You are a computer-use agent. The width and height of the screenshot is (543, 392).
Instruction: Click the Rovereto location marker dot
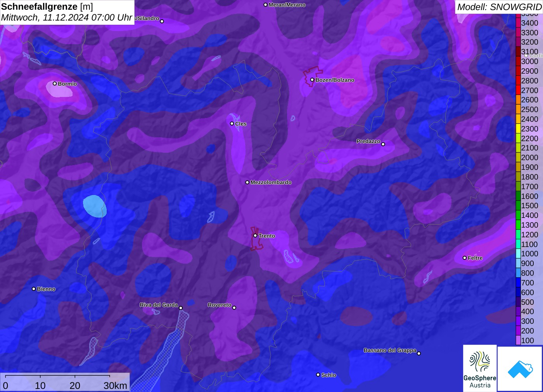point(234,308)
